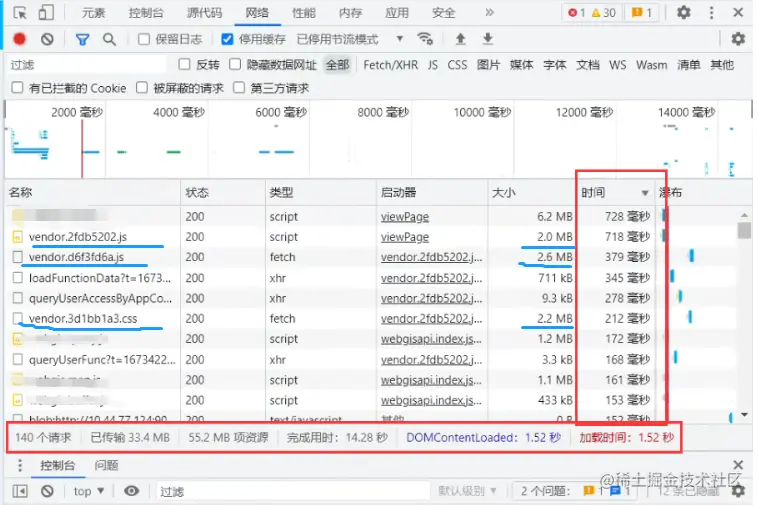Filter requests by Wasm type

[651, 65]
